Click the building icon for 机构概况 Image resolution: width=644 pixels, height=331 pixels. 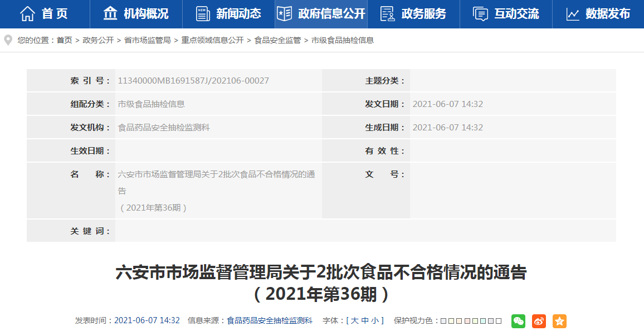coord(110,13)
